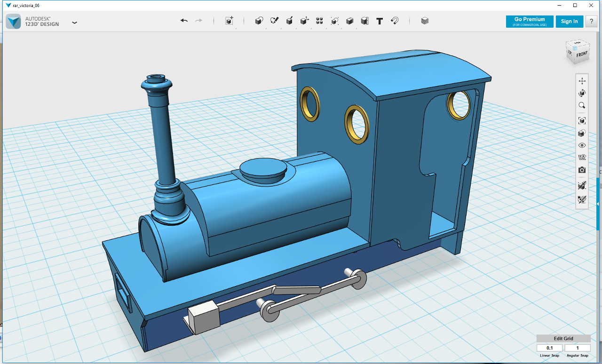Click the Go Premium button
This screenshot has height=364, width=602.
tap(530, 22)
